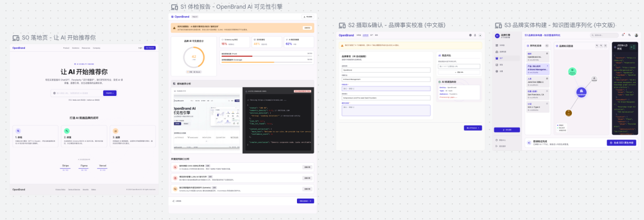Image resolution: width=644 pixels, height=220 pixels.
Task: Open Solutions menu in S0 navigation
Action: (76, 48)
